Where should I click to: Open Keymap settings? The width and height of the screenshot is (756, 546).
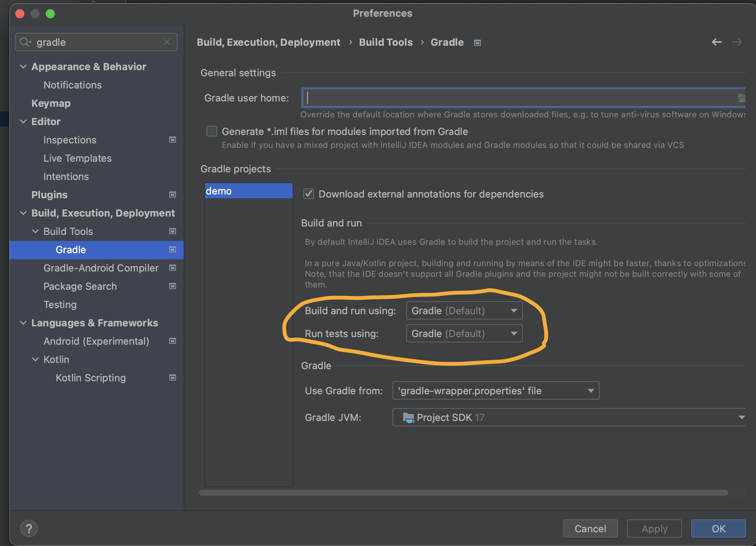coord(51,103)
